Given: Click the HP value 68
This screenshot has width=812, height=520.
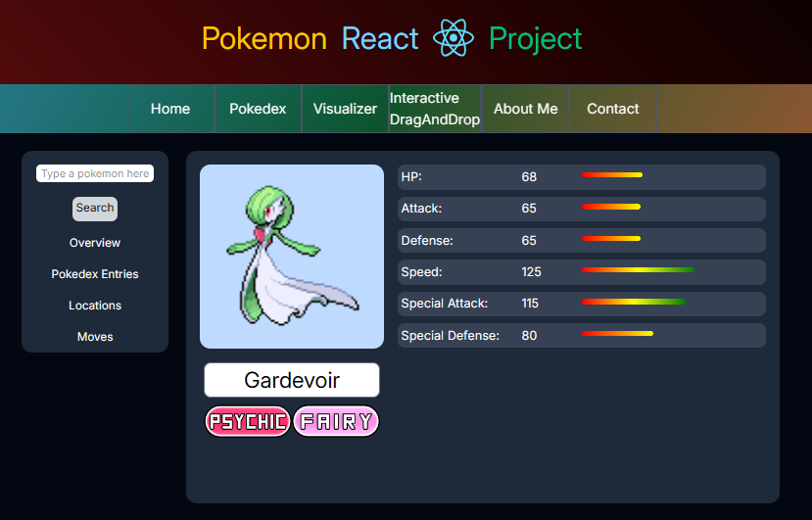Looking at the screenshot, I should coord(529,177).
